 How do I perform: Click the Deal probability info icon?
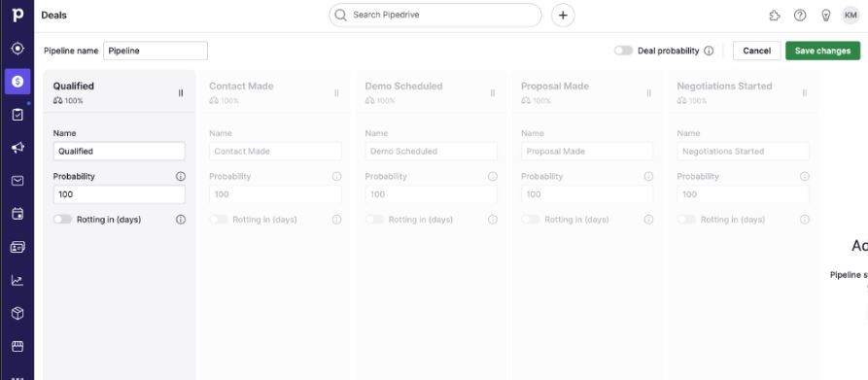[x=709, y=51]
